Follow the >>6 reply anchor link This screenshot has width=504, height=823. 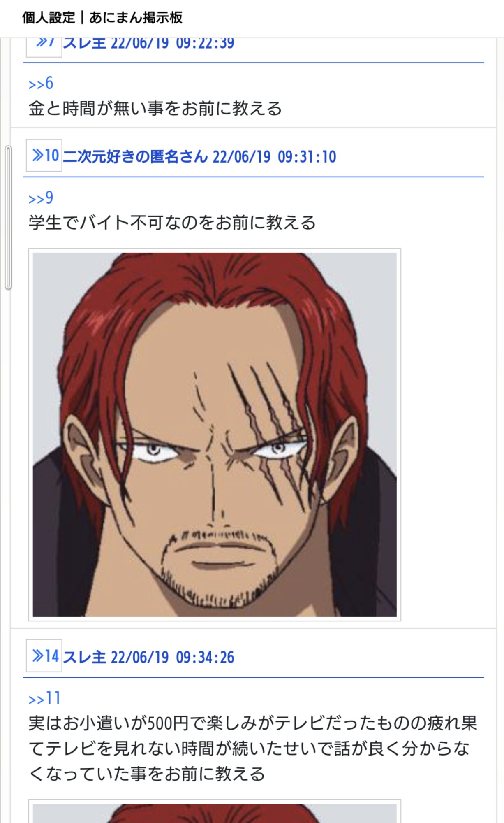click(41, 84)
